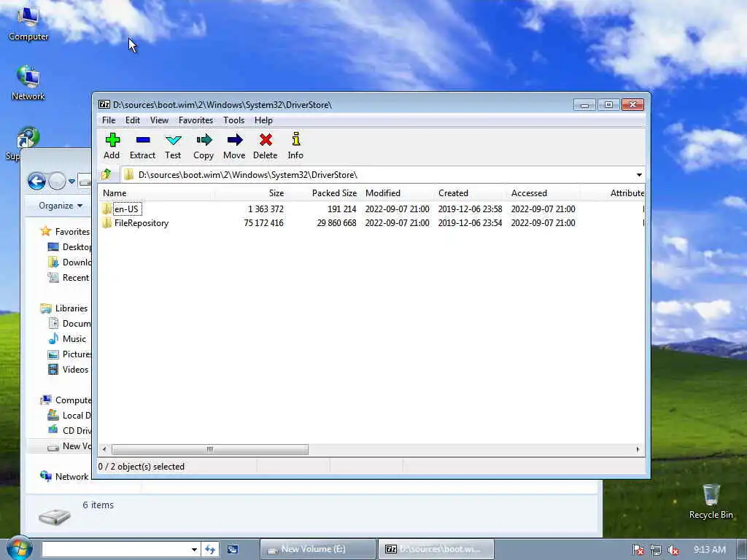The image size is (747, 560).
Task: Open the Tools menu
Action: [234, 120]
